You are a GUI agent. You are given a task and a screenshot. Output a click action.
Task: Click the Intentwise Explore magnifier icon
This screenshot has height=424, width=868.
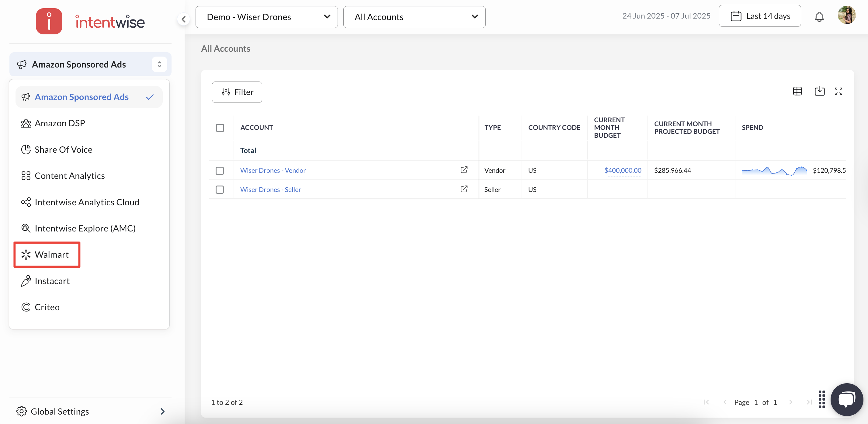[26, 228]
